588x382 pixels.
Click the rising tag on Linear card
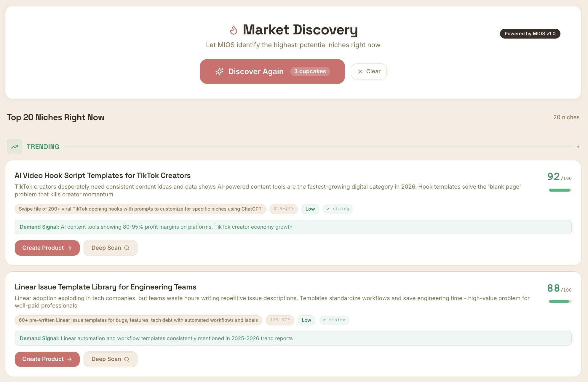tap(334, 320)
